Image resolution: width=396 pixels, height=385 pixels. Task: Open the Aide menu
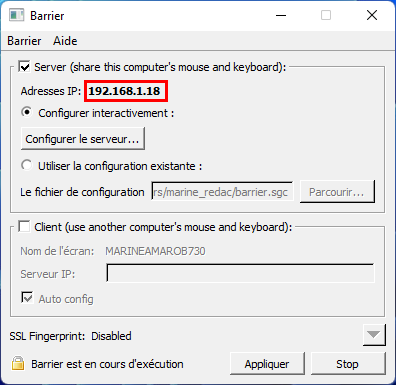pos(65,41)
